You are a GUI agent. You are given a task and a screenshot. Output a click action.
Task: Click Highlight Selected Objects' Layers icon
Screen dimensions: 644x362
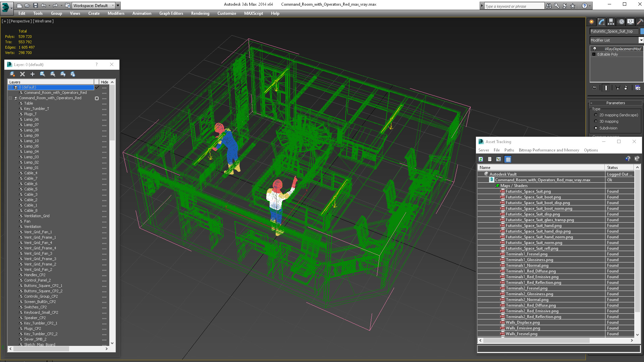coord(53,74)
